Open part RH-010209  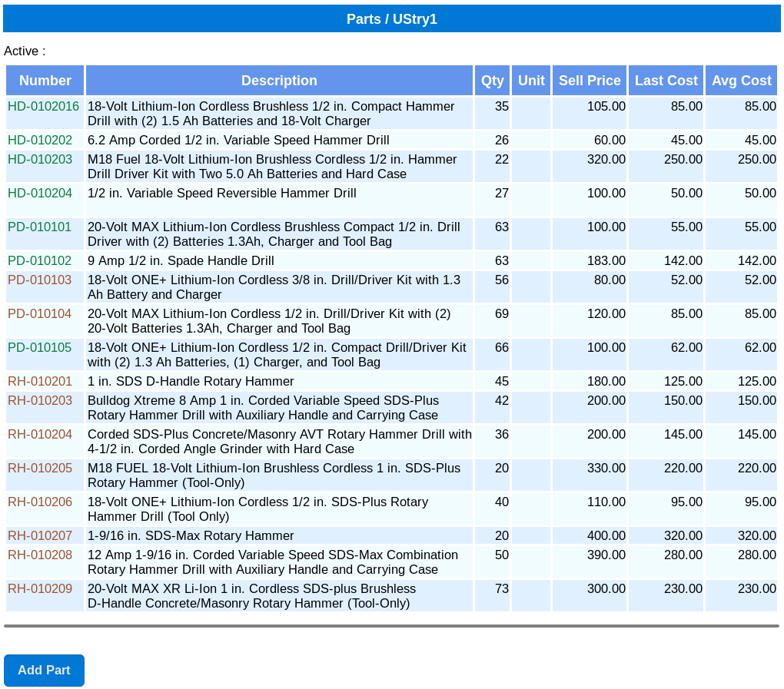tap(40, 588)
